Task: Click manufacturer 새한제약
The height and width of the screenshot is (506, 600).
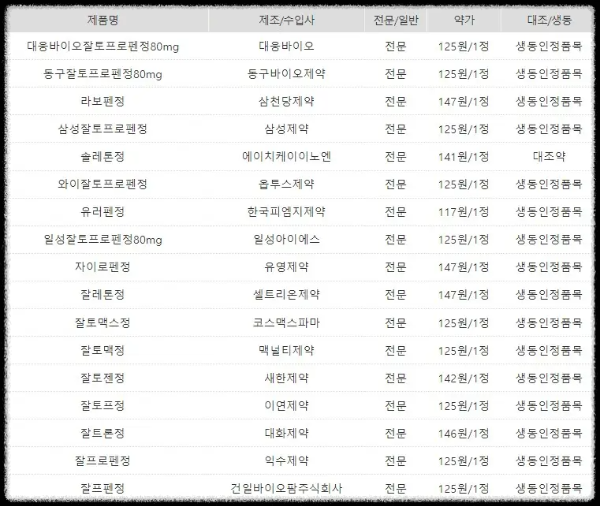Action: (287, 378)
